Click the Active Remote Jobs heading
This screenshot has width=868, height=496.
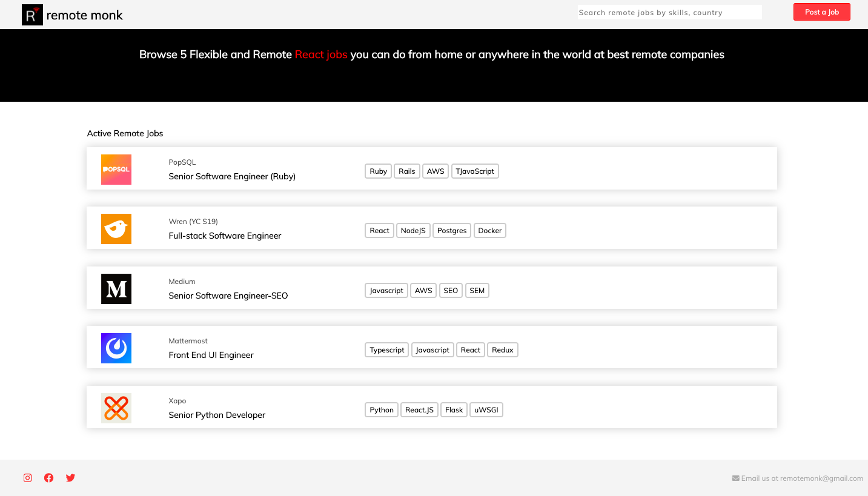(x=125, y=133)
